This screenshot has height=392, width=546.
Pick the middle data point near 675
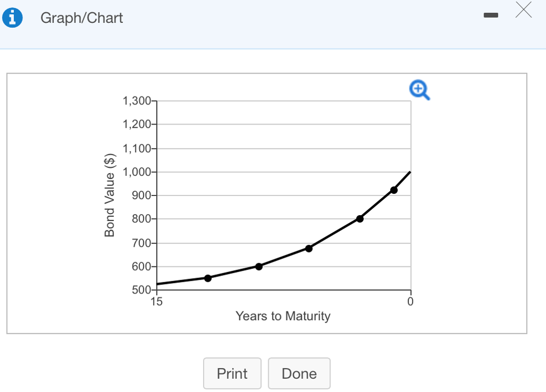(x=309, y=248)
